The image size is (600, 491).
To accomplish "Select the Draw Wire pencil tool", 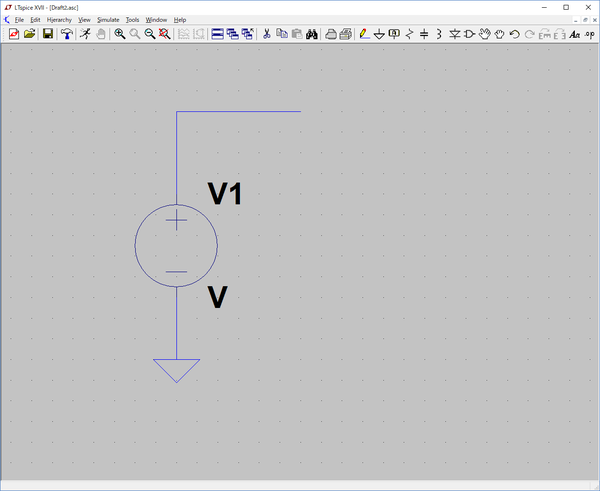I will point(364,34).
